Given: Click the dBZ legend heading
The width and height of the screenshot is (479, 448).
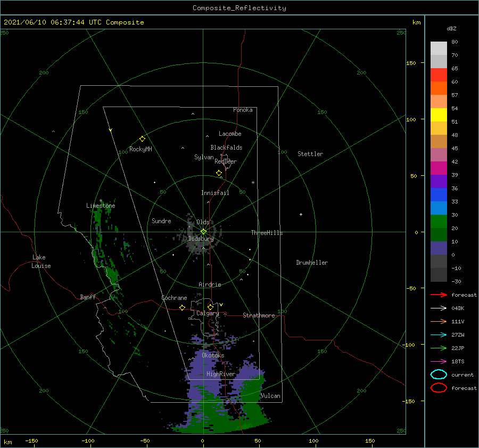Looking at the screenshot, I should click(451, 28).
